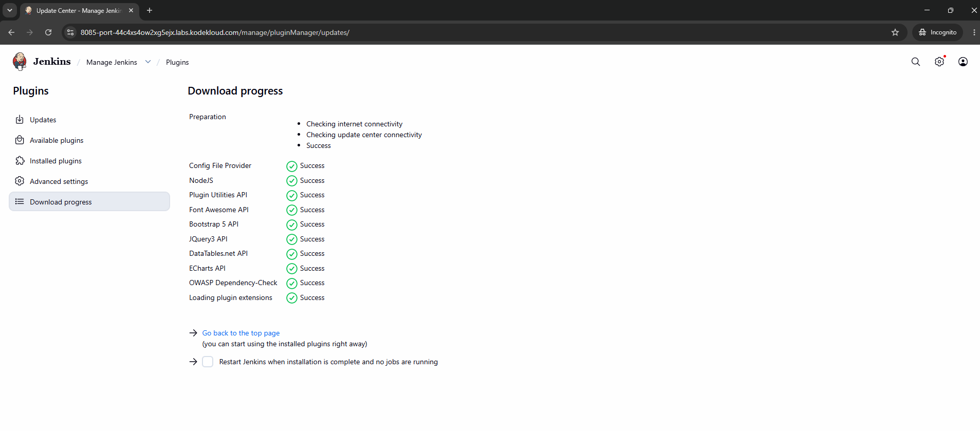Click the Jenkins butler logo
The width and height of the screenshot is (980, 431).
[20, 62]
